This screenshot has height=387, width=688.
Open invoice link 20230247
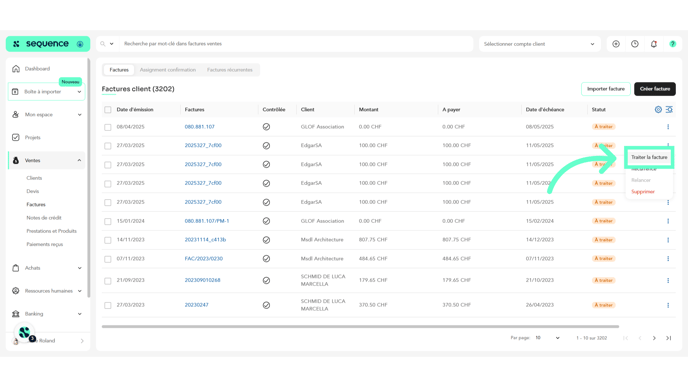197,305
